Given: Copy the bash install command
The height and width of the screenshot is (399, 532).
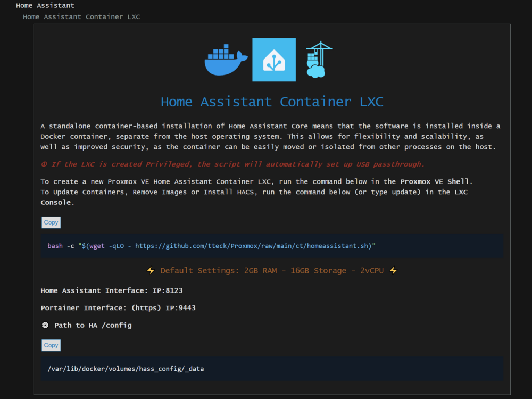Looking at the screenshot, I should (x=51, y=222).
